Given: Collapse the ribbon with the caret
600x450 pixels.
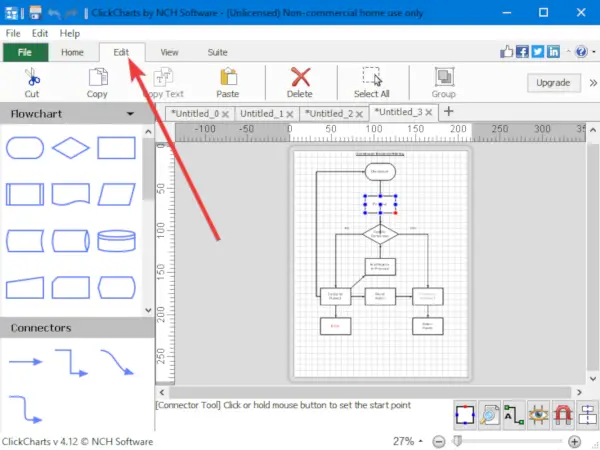Looking at the screenshot, I should [569, 51].
